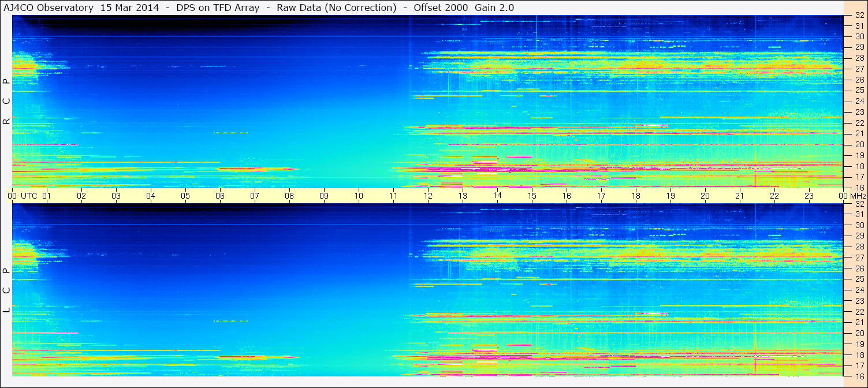Select 24 MHz label on lower LCP scale
Screen dimensions: 868x388
coord(859,290)
